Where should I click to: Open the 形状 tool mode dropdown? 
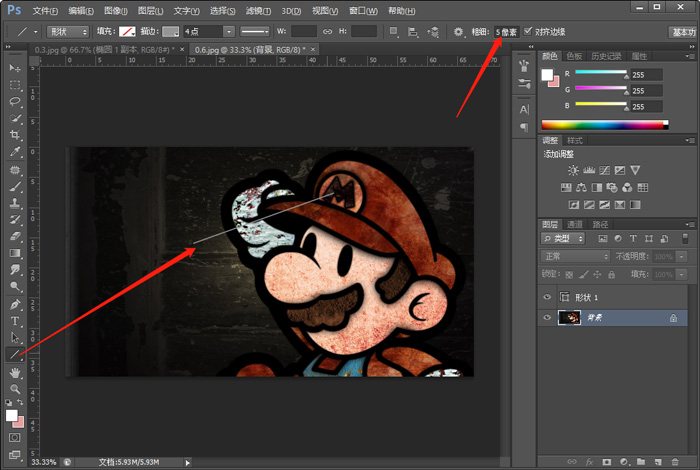(68, 32)
